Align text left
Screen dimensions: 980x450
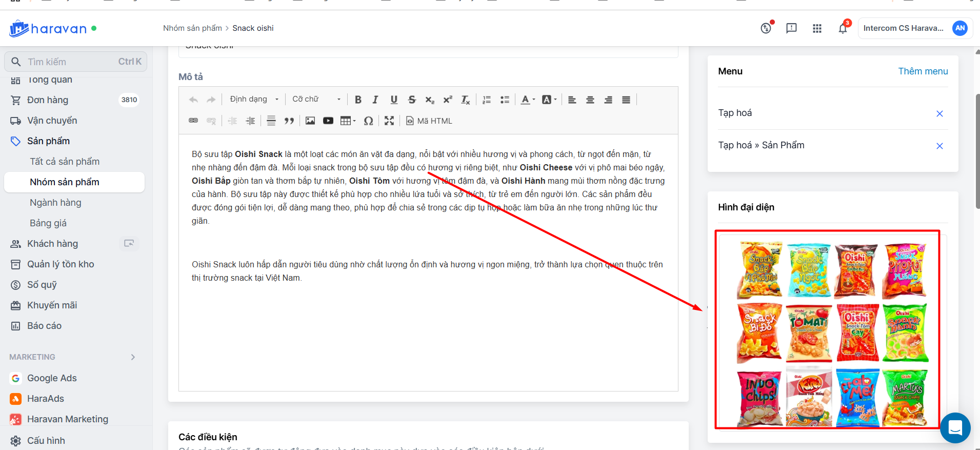(572, 100)
